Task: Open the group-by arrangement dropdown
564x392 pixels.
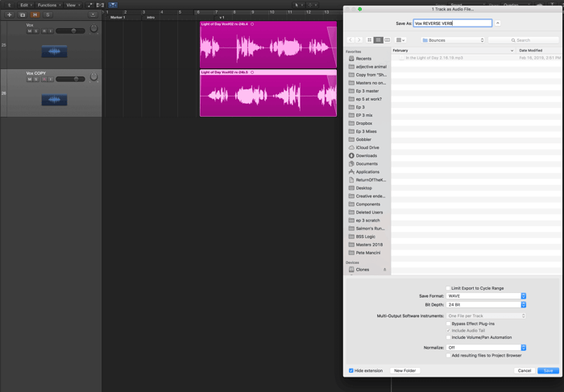Action: click(x=400, y=40)
